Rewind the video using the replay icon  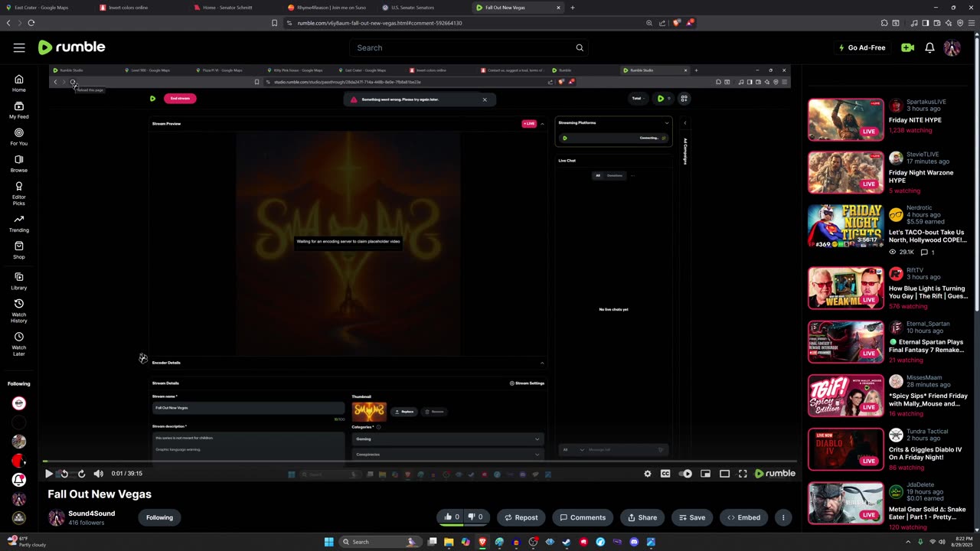[64, 474]
